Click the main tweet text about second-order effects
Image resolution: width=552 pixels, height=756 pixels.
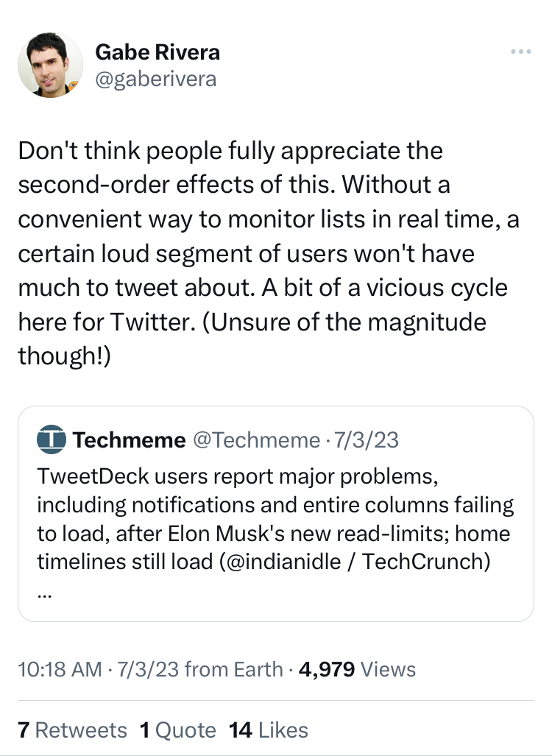pyautogui.click(x=258, y=253)
